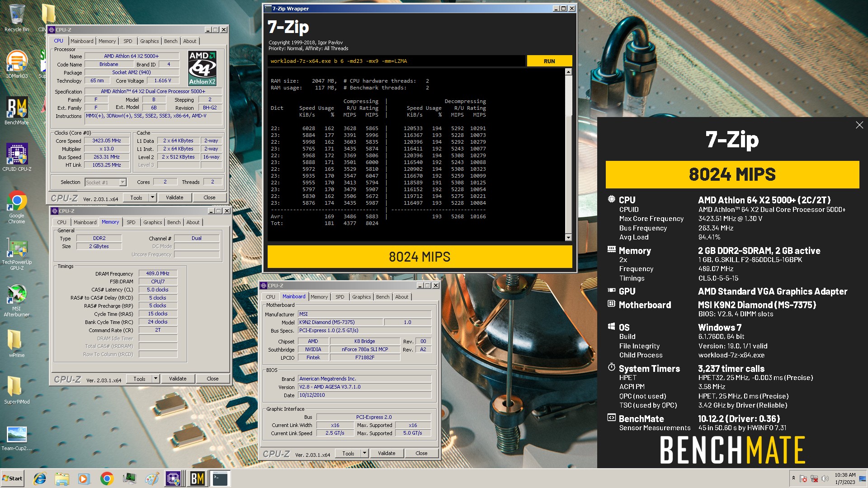The height and width of the screenshot is (488, 868).
Task: Click the Motherboard icon in BenchMate panel
Action: 611,304
